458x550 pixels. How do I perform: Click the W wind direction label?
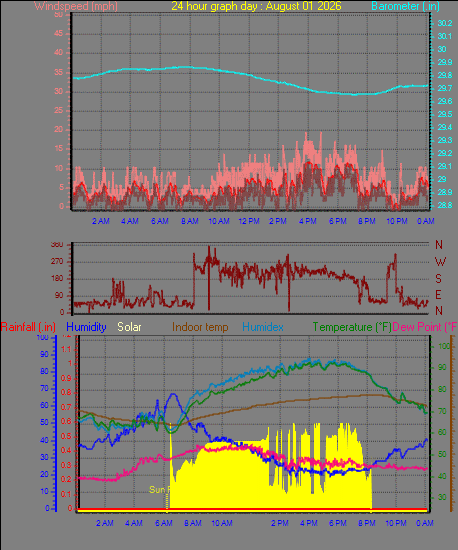[x=440, y=261]
